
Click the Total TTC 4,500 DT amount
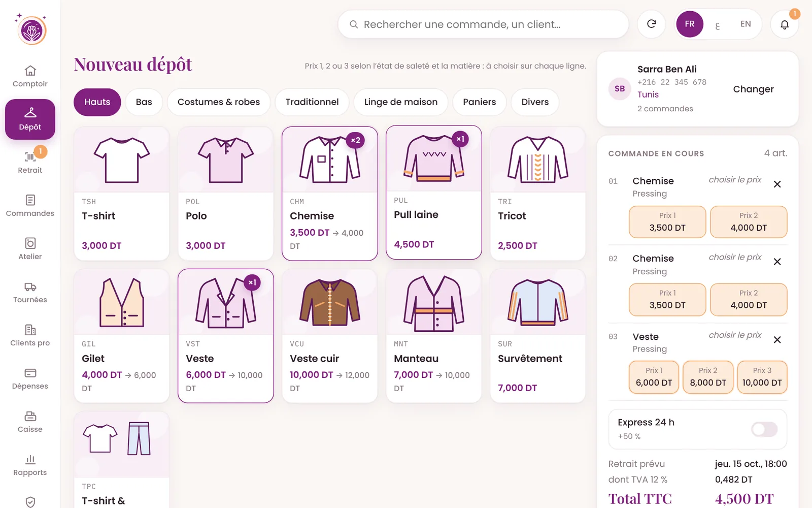[745, 499]
